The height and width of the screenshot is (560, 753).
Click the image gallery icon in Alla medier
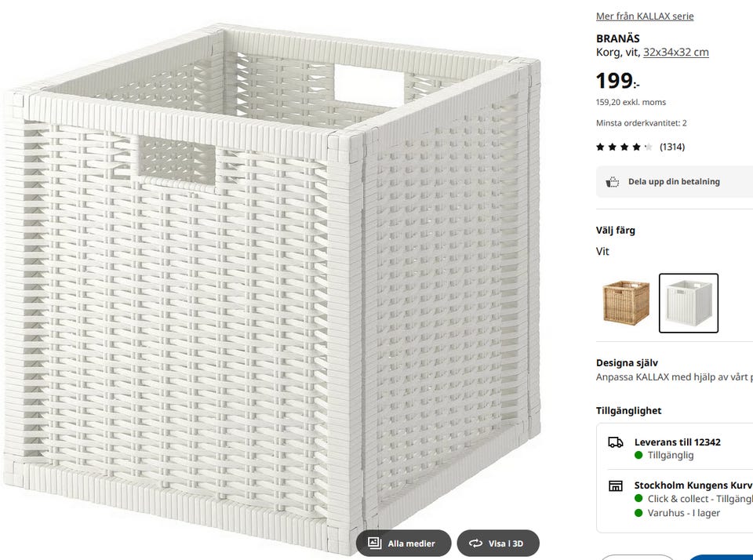(x=375, y=543)
